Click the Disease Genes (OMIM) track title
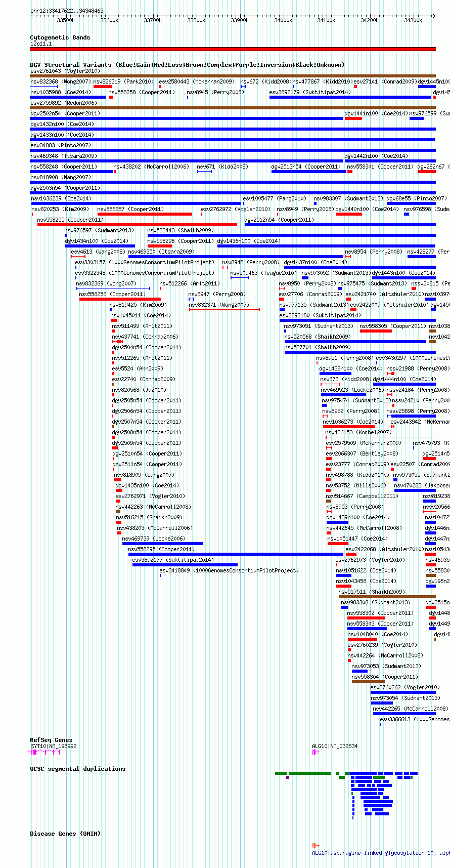Image resolution: width=450 pixels, height=868 pixels. pos(65,834)
